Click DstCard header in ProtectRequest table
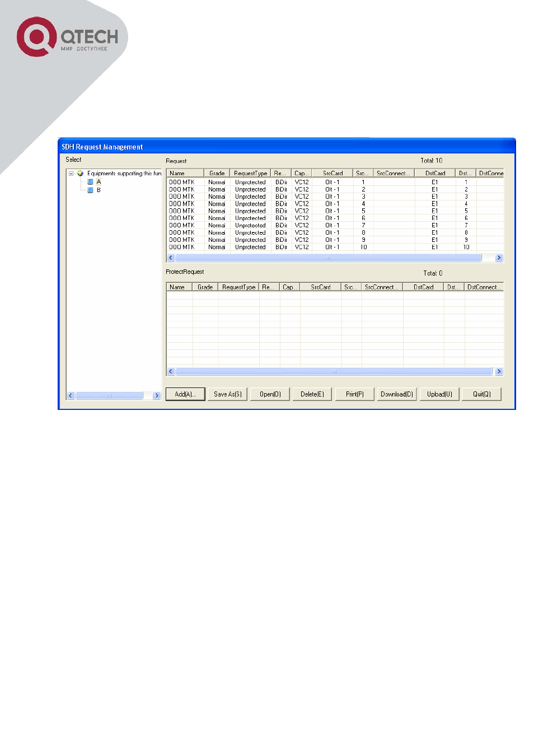This screenshot has height=756, width=534. coord(424,287)
